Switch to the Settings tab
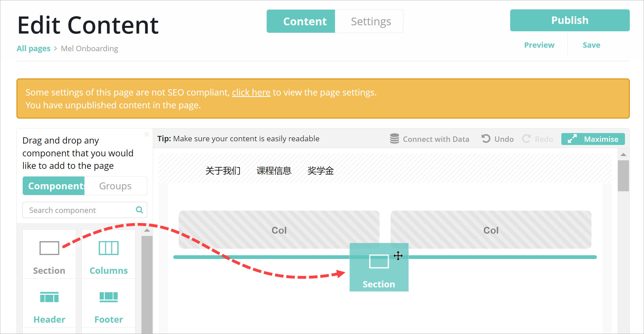This screenshot has height=334, width=644. 371,21
